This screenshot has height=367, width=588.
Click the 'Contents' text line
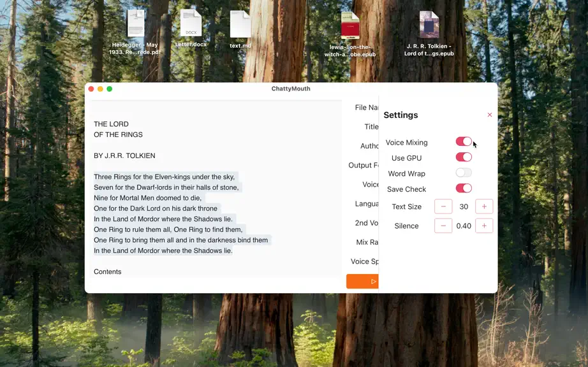coord(108,271)
